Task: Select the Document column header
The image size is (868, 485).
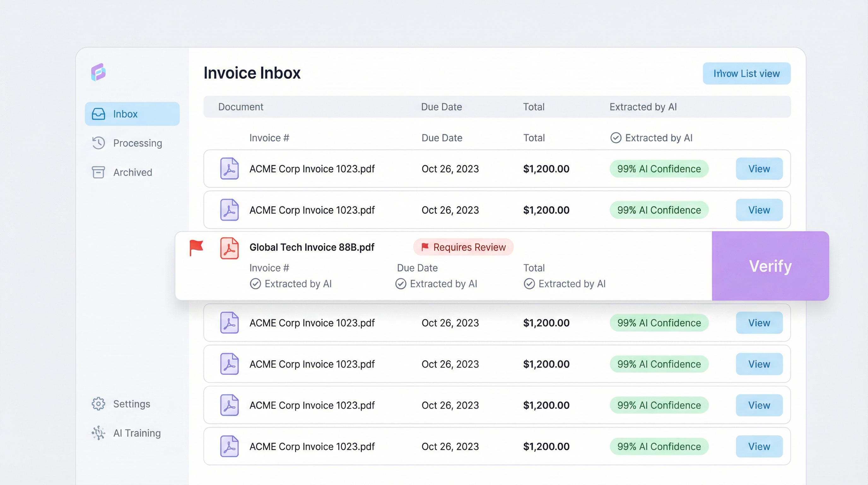Action: pyautogui.click(x=241, y=107)
